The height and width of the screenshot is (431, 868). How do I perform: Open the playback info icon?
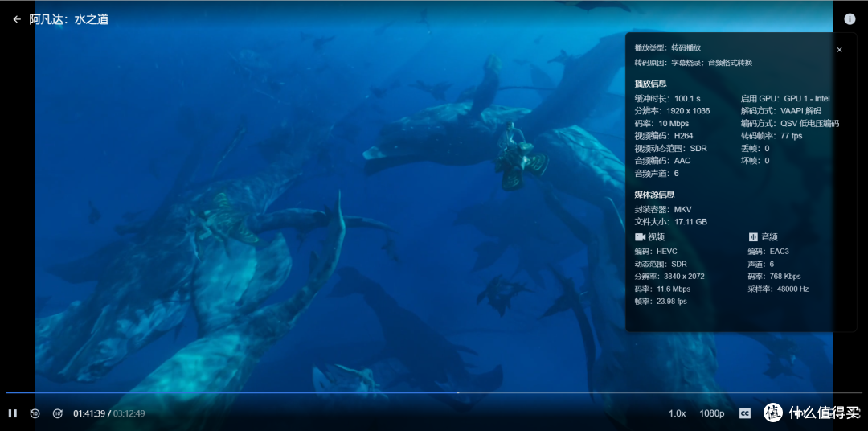point(850,18)
